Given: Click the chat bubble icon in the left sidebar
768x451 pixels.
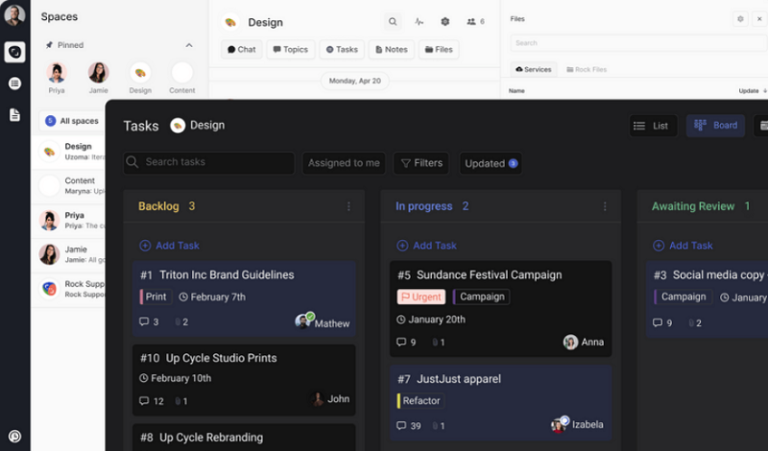Looking at the screenshot, I should pyautogui.click(x=14, y=52).
